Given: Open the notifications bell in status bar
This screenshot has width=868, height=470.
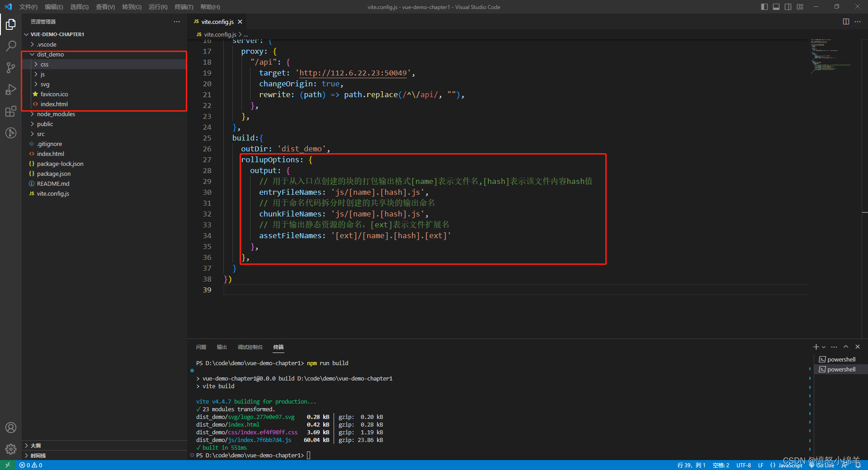Looking at the screenshot, I should tap(858, 465).
